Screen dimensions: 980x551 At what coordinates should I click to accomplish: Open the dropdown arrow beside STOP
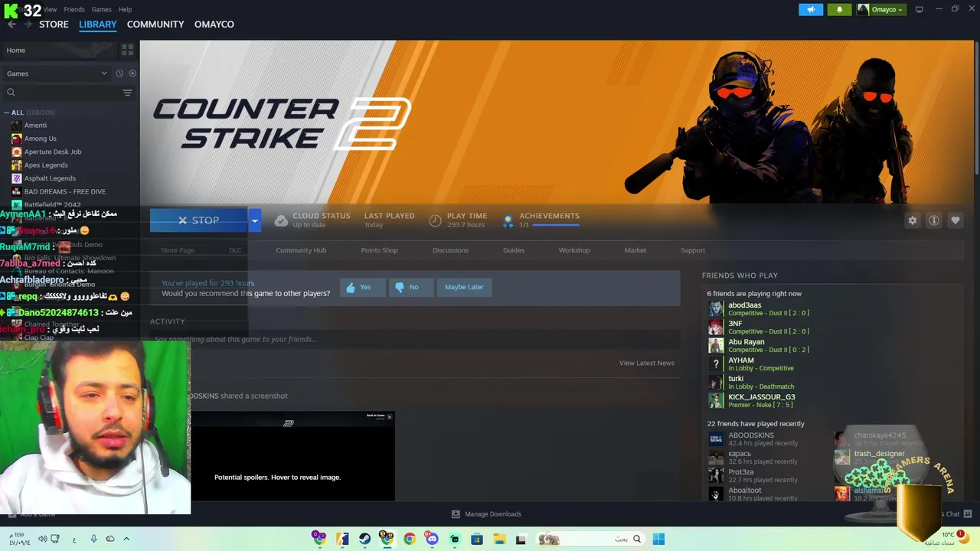(255, 220)
